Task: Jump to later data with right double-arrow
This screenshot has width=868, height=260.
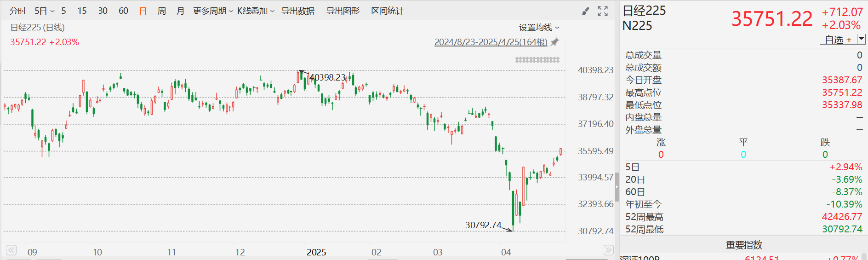Action: coord(608,250)
